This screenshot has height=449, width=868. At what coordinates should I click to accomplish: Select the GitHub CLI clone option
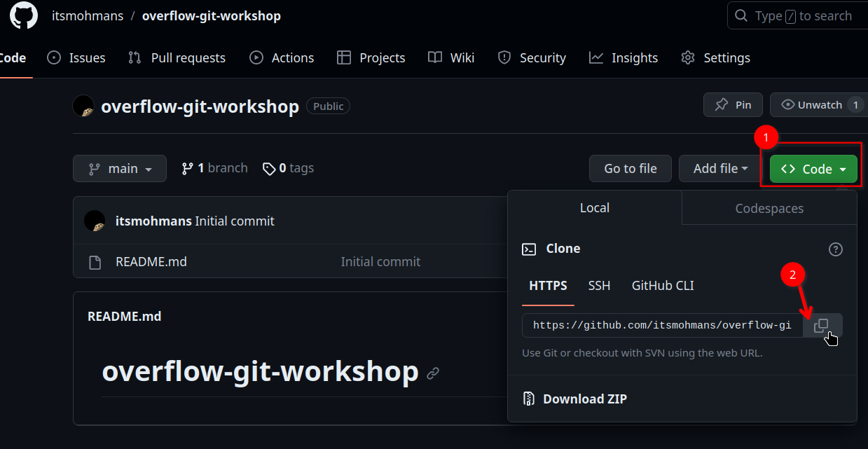point(663,286)
